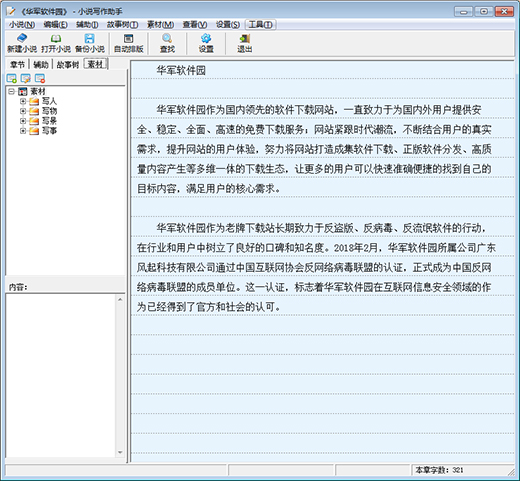Click the 内容: label

[x=18, y=287]
